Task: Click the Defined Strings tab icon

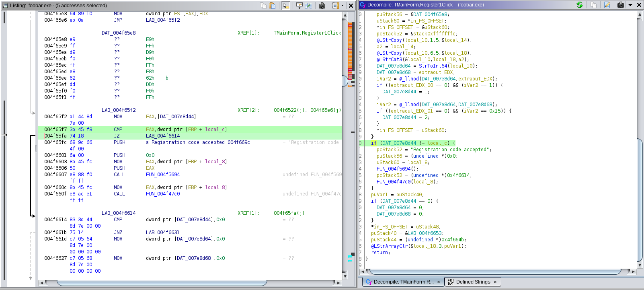Action: [x=451, y=282]
